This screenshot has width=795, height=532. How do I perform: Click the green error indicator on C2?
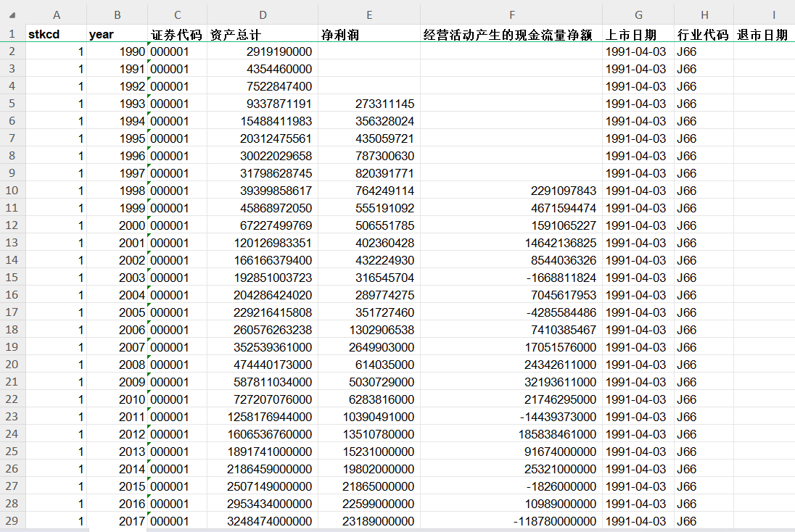(x=149, y=45)
